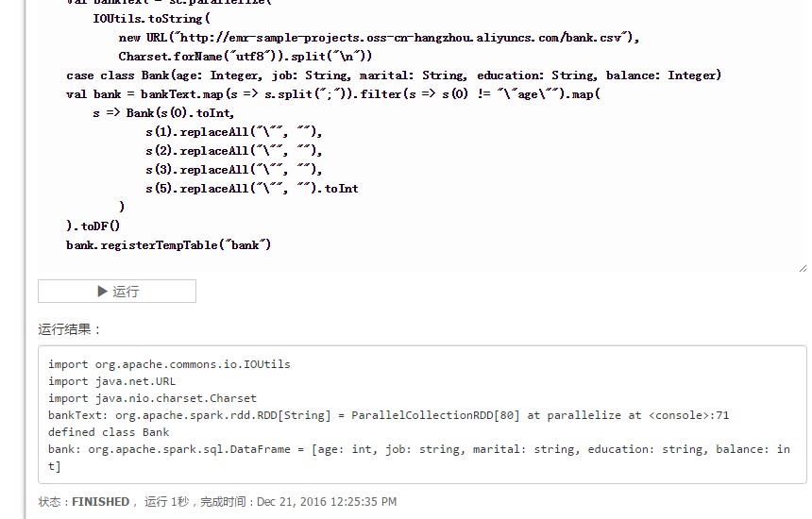Viewport: 812px width, 519px height.
Task: Click the "s => Bank(s(0).toInt," line
Action: [163, 113]
